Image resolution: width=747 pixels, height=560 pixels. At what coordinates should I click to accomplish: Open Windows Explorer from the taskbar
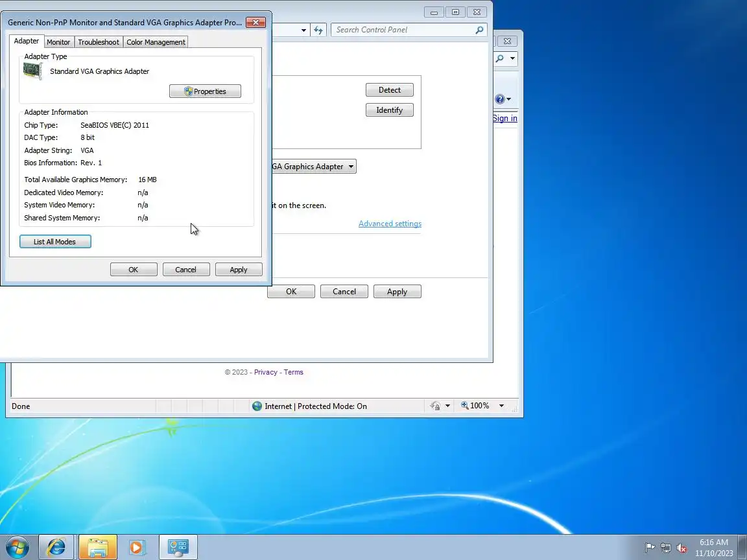pos(98,548)
